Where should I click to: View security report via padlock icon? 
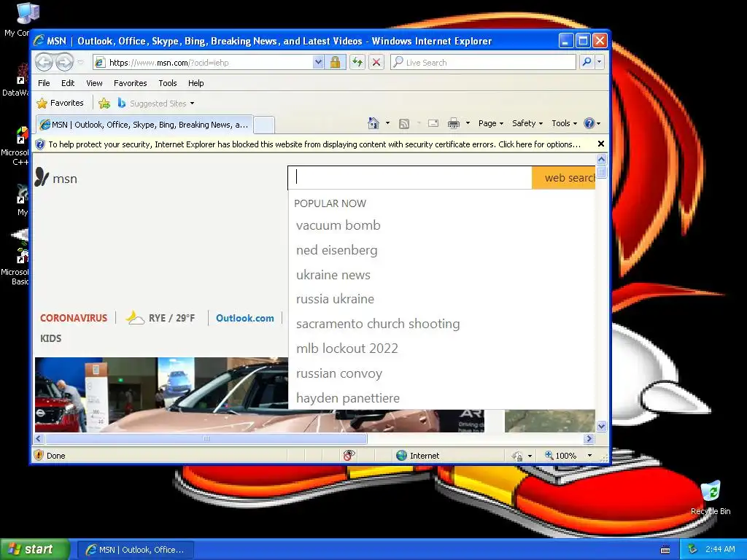(x=336, y=63)
